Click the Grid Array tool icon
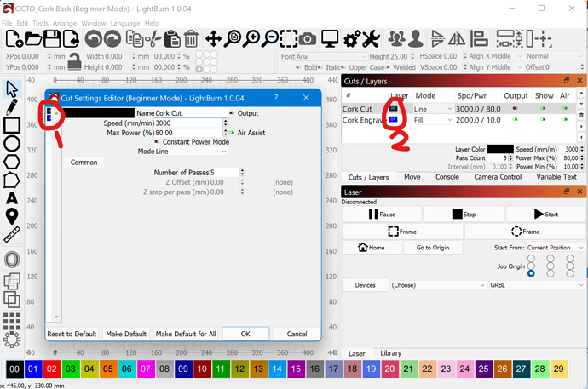The image size is (588, 389). 12,321
